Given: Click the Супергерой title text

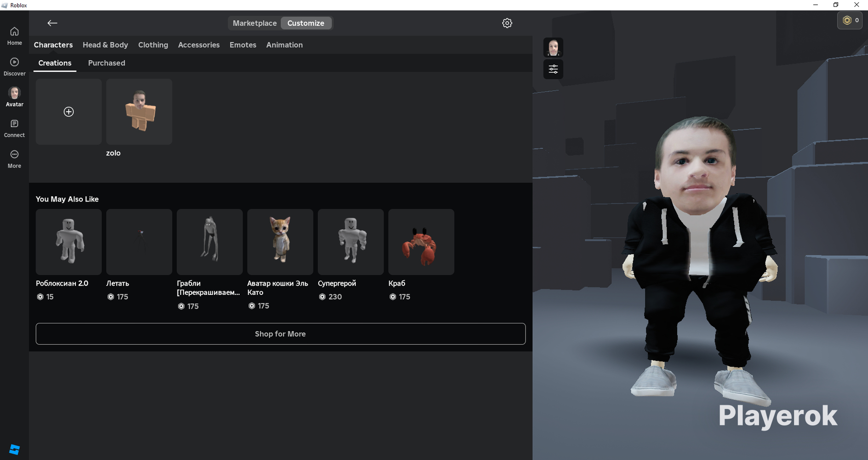Looking at the screenshot, I should click(x=337, y=283).
